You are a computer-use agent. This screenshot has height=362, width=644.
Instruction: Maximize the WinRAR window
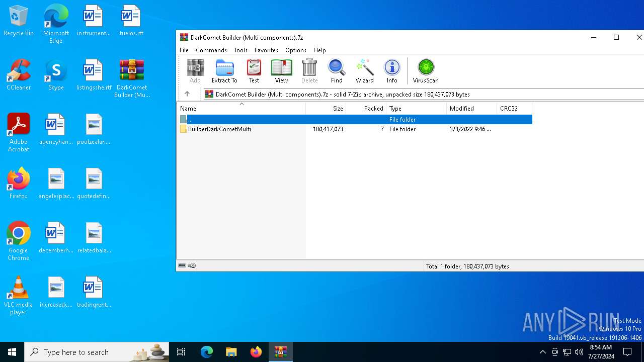(616, 37)
